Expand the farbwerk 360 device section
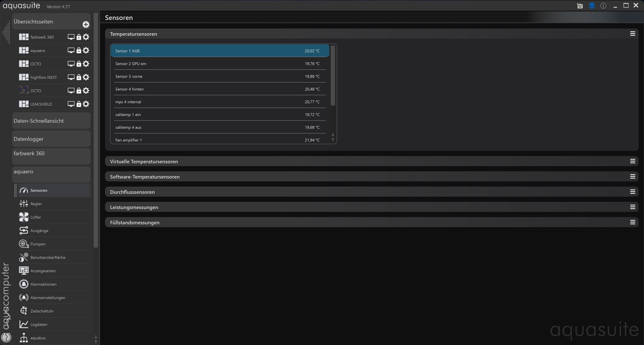Screen dimensions: 644x345 click(x=51, y=156)
